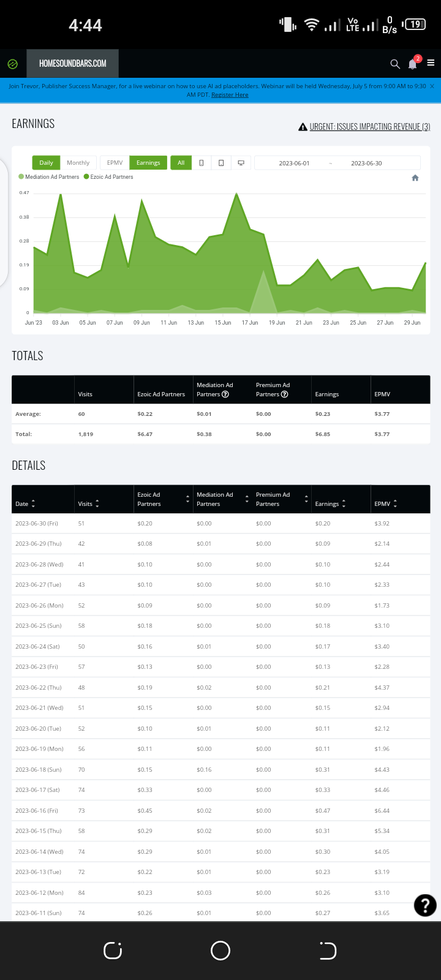
Task: Tap Android back navigation button
Action: (x=328, y=951)
